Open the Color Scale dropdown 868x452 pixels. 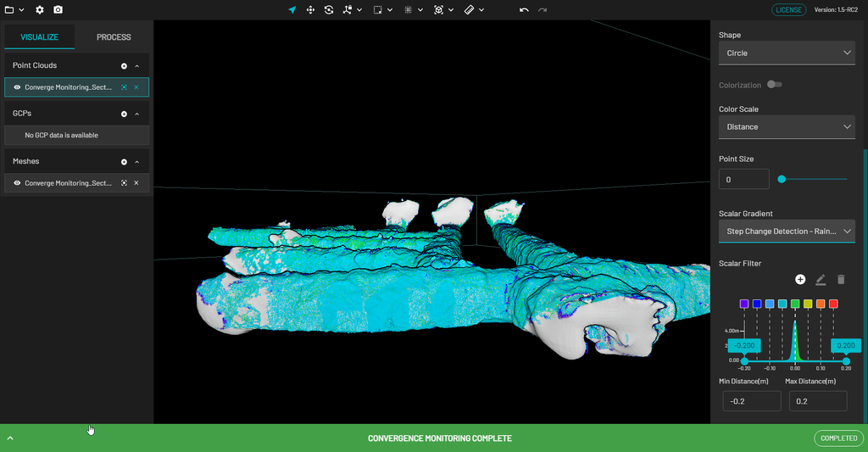787,127
